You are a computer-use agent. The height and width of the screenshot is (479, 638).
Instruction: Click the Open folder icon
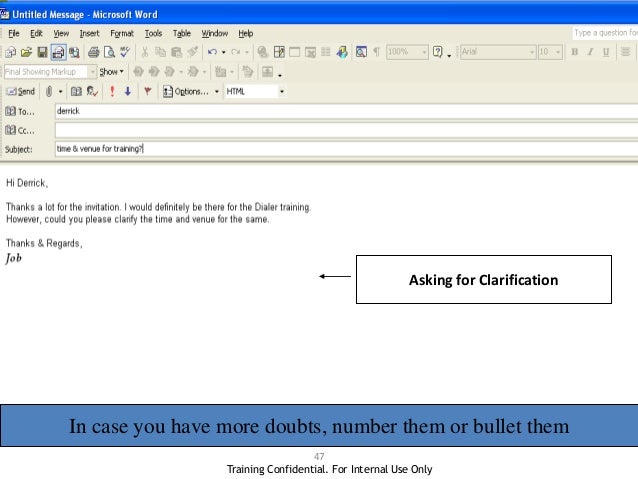coord(26,52)
